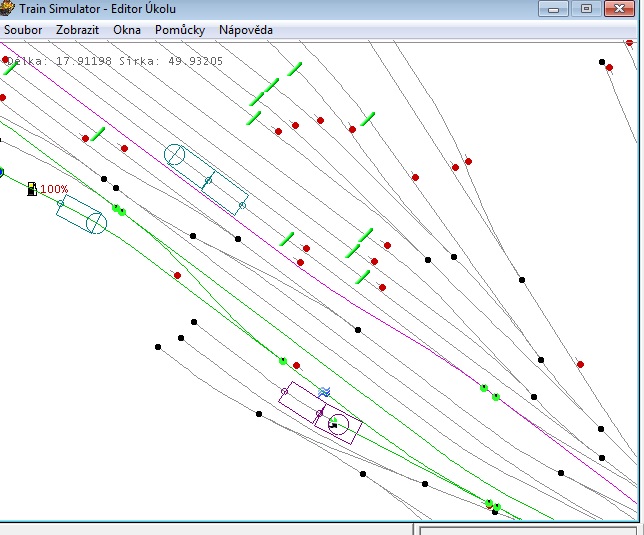The width and height of the screenshot is (644, 535).
Task: Select the 100% fuel level label
Action: point(54,189)
